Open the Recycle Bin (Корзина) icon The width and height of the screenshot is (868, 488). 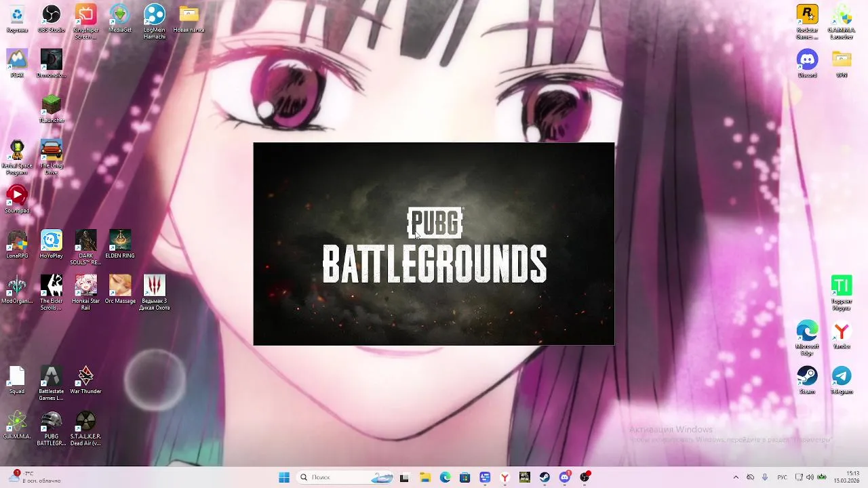click(17, 19)
